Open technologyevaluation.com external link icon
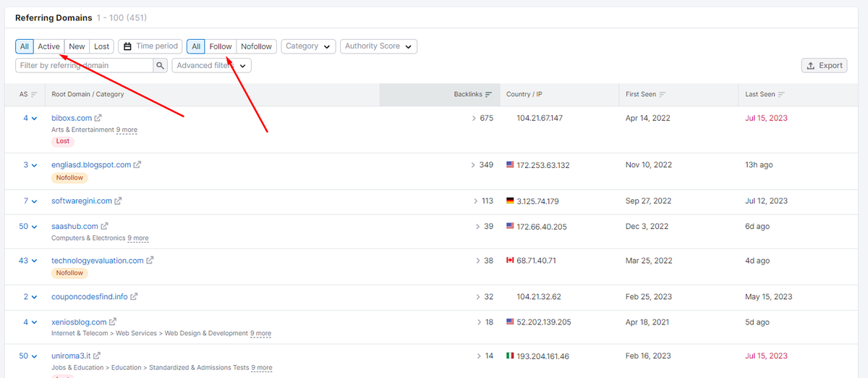Viewport: 868px width, 378px height. (150, 261)
